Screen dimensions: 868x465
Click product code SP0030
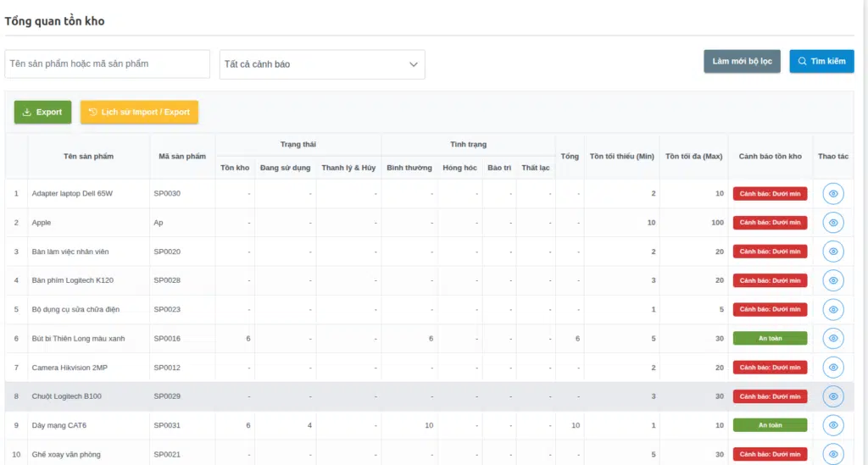click(x=167, y=193)
